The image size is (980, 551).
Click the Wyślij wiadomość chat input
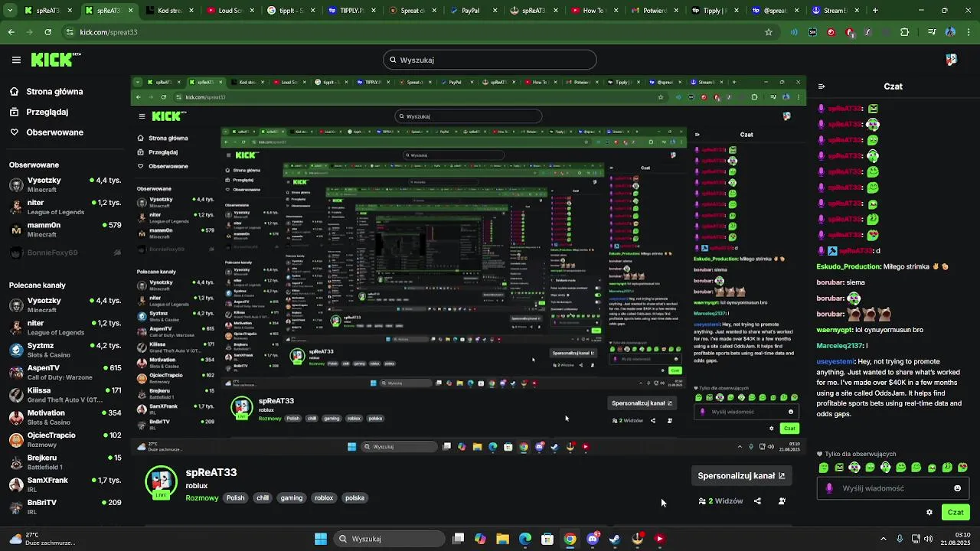point(892,488)
